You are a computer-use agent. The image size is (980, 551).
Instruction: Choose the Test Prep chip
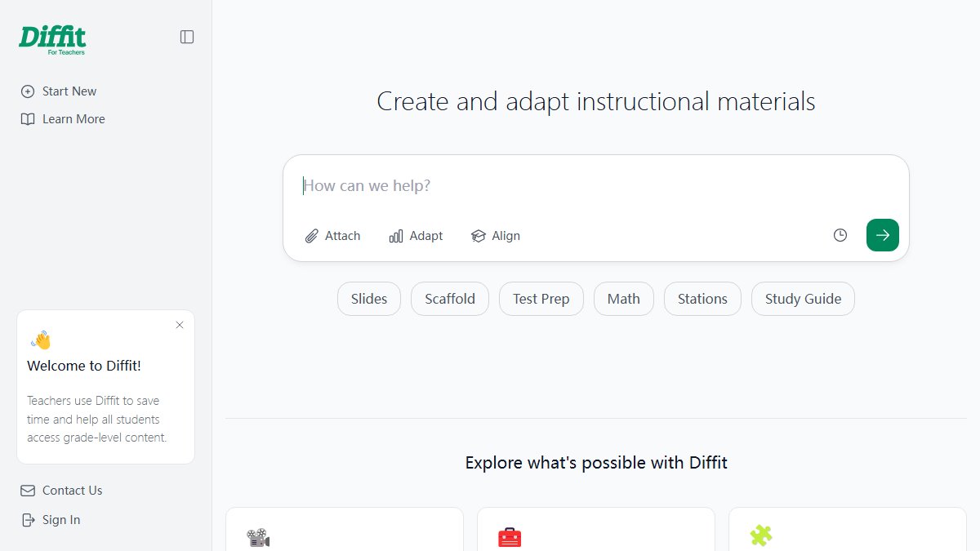(541, 299)
